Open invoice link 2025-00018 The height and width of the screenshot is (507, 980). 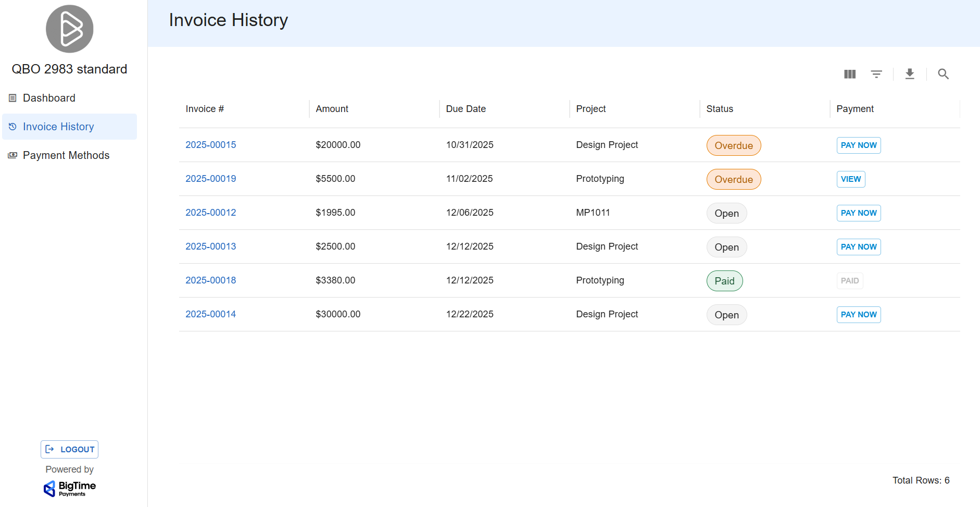(x=210, y=280)
